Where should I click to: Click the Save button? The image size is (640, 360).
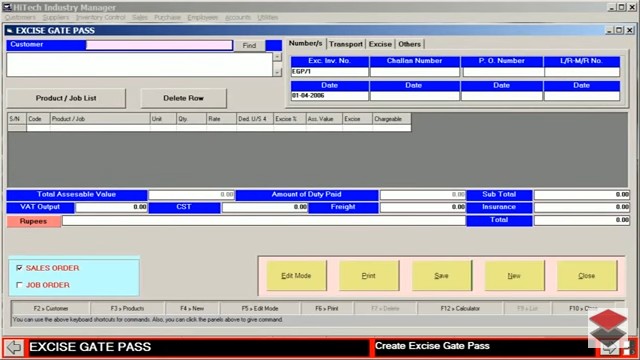click(x=442, y=276)
